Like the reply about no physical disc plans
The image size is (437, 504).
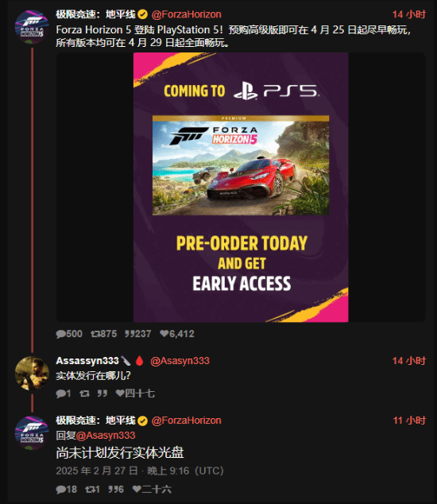coord(137,489)
